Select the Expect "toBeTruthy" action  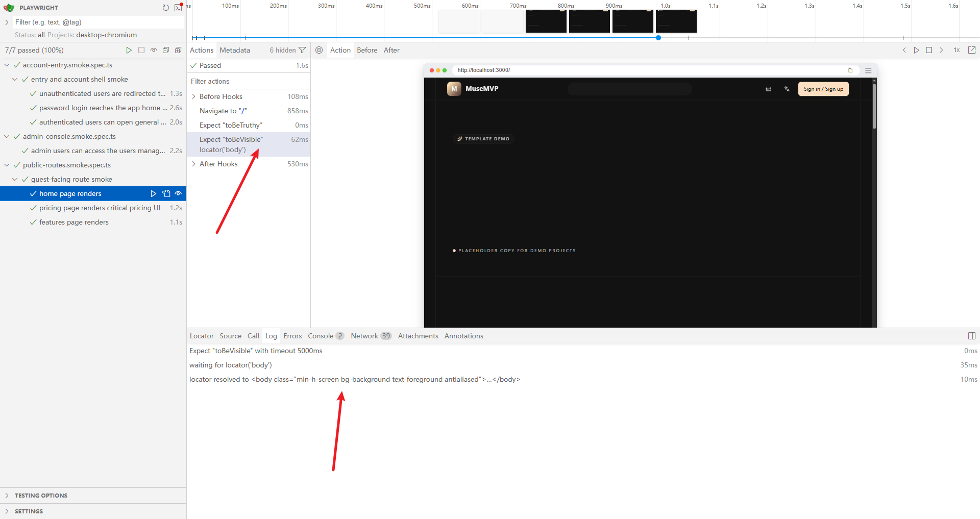(249, 125)
